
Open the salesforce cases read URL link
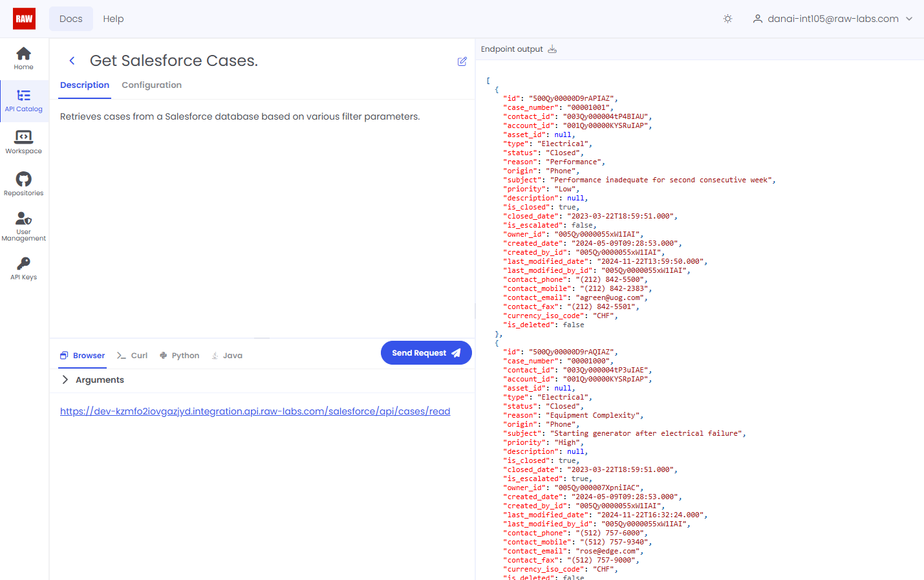(255, 411)
